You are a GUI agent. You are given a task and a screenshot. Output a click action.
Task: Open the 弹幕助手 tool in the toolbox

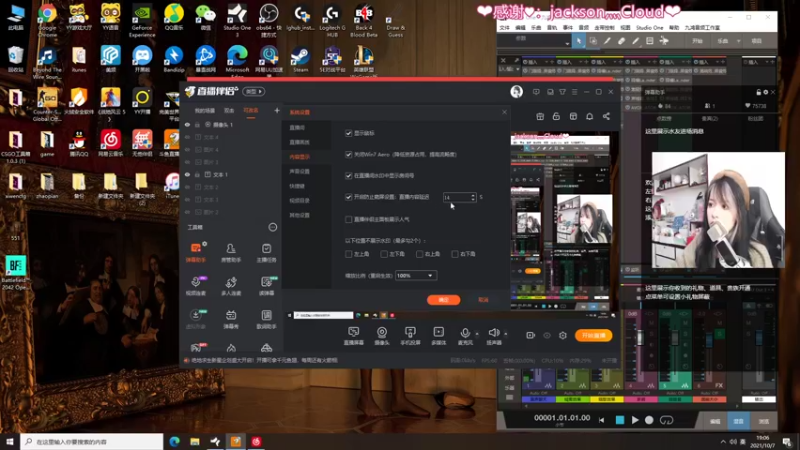point(195,252)
